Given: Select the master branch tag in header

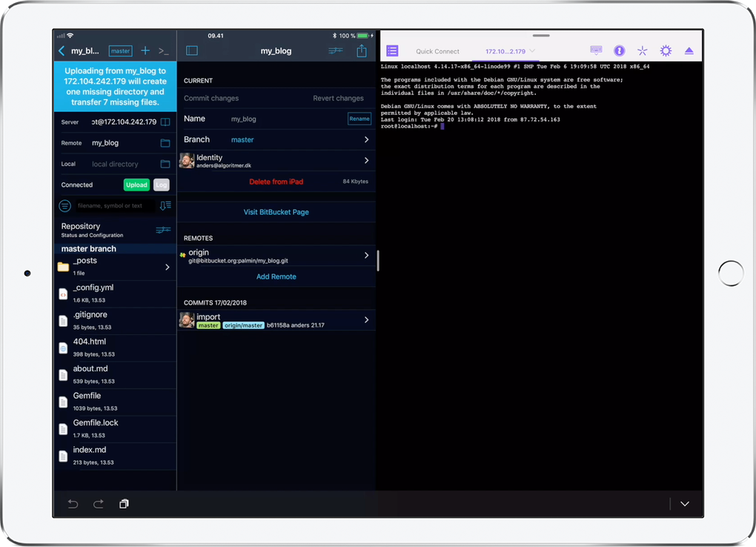Looking at the screenshot, I should tap(120, 51).
